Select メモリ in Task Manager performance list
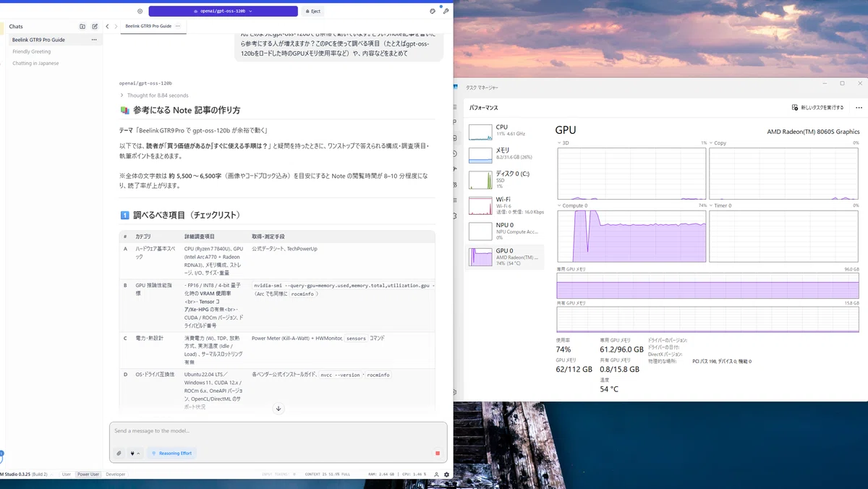Screen dimensions: 868x489 (506, 154)
